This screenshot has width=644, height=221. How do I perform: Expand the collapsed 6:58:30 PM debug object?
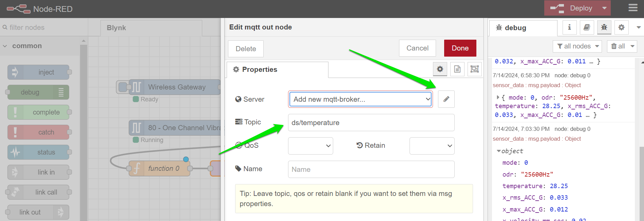[x=497, y=98]
